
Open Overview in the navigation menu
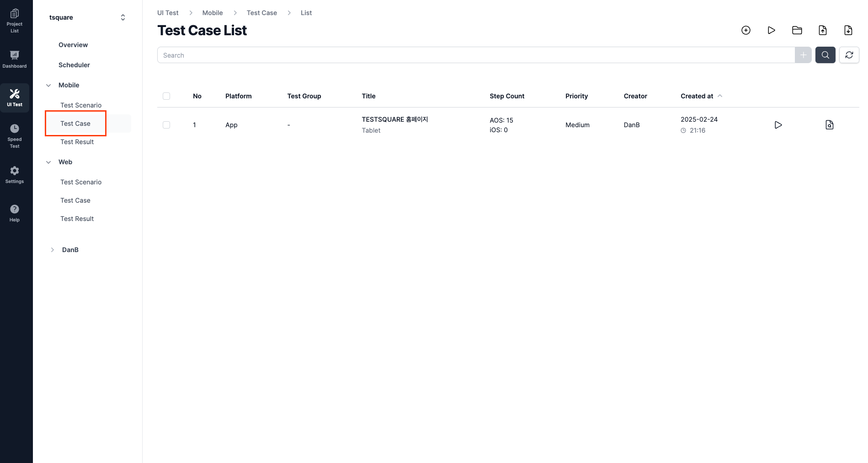pos(73,45)
